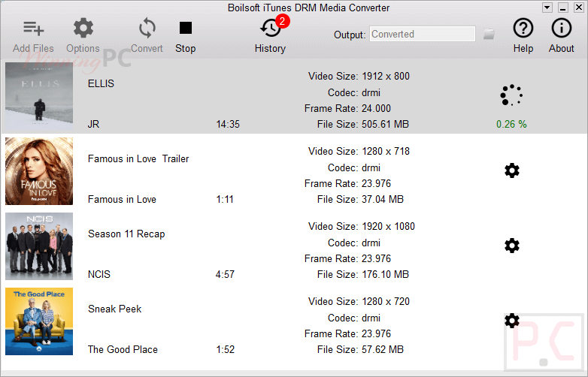Click the Output: label
588x377 pixels.
point(350,35)
